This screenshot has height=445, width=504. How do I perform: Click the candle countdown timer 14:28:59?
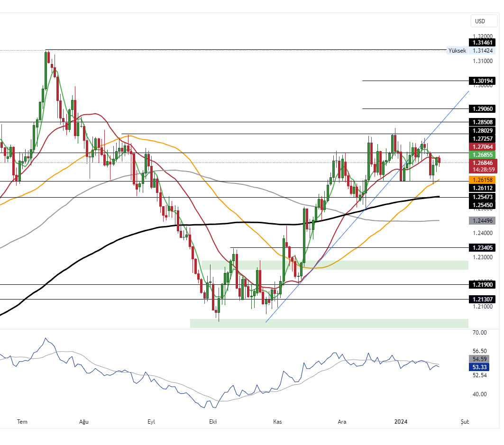[482, 169]
